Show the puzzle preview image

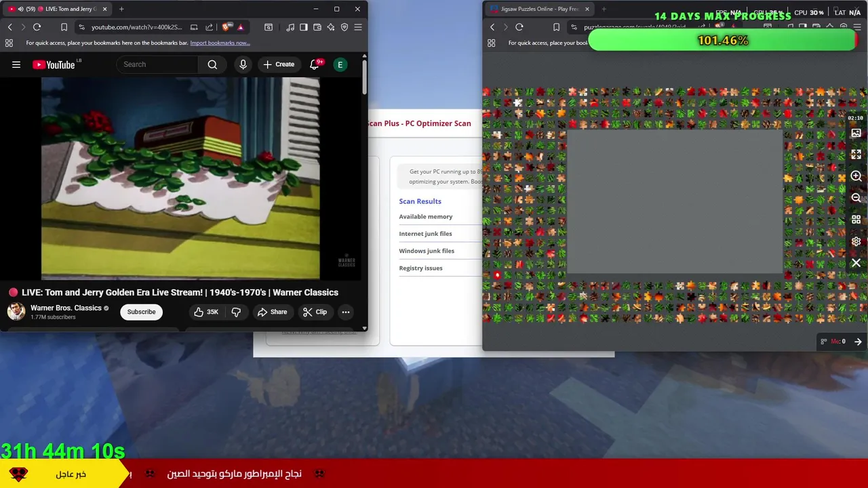(x=856, y=133)
